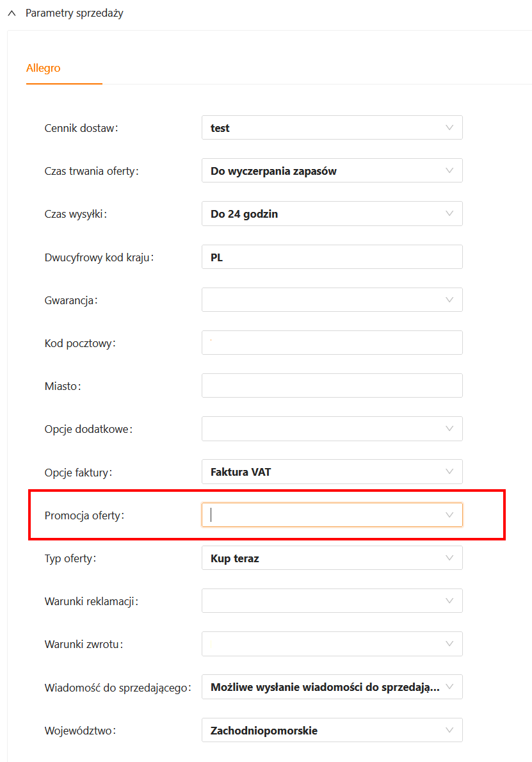The image size is (532, 762).
Task: Expand the Województwo dropdown
Action: coord(332,730)
